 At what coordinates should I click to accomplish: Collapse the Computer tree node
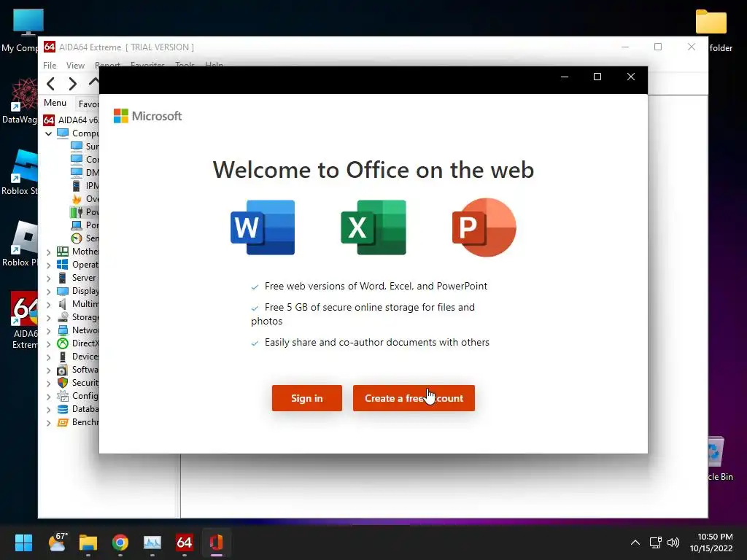[x=49, y=134]
